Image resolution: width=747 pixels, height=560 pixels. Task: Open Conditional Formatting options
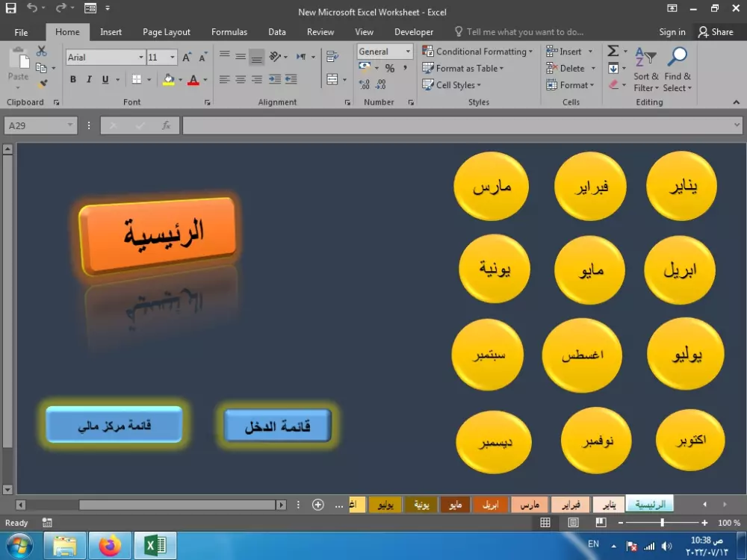478,52
